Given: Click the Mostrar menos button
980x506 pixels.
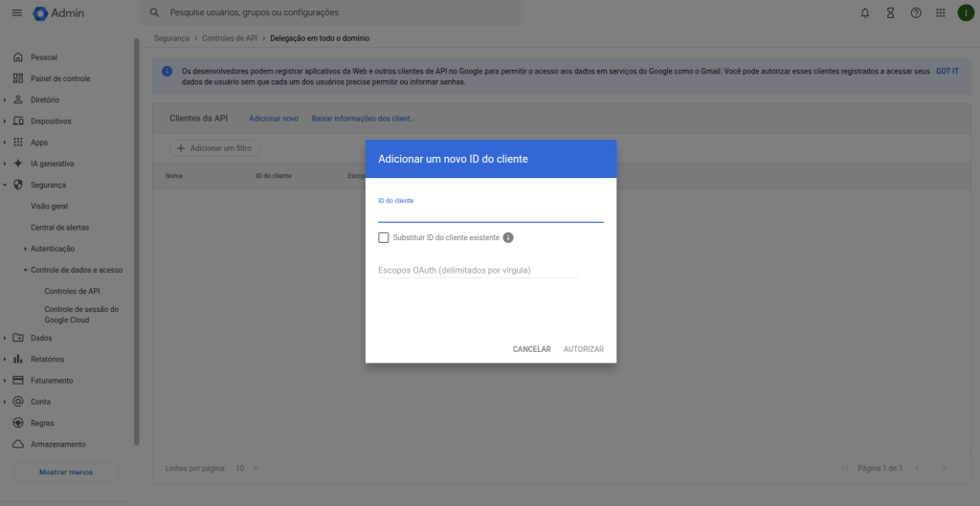Looking at the screenshot, I should point(66,472).
